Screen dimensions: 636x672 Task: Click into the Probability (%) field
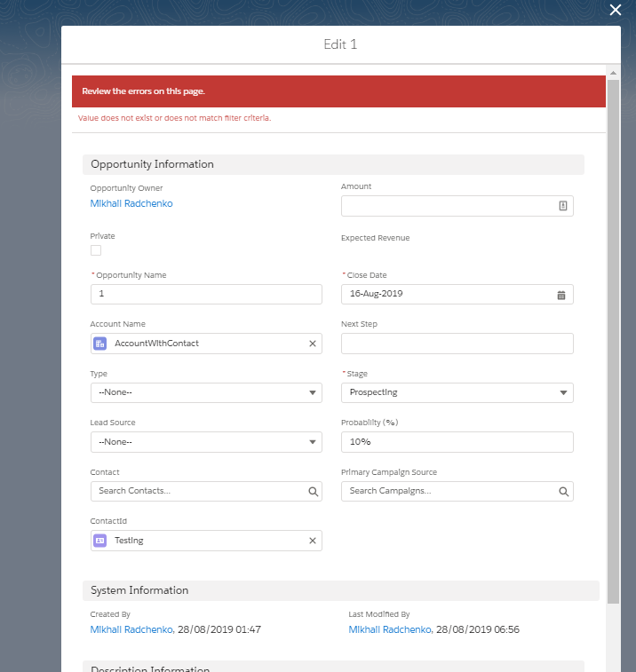[457, 442]
